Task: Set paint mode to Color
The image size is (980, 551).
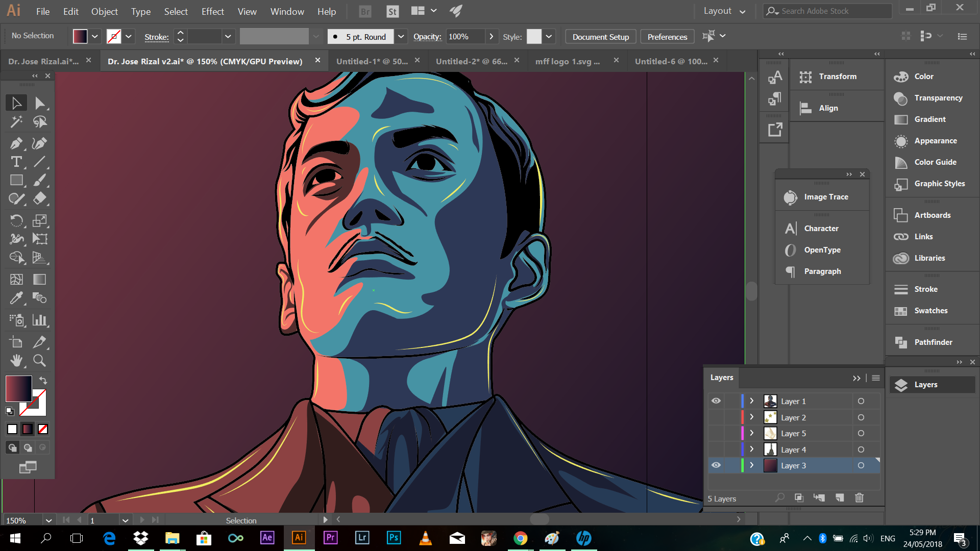Action: pos(12,429)
